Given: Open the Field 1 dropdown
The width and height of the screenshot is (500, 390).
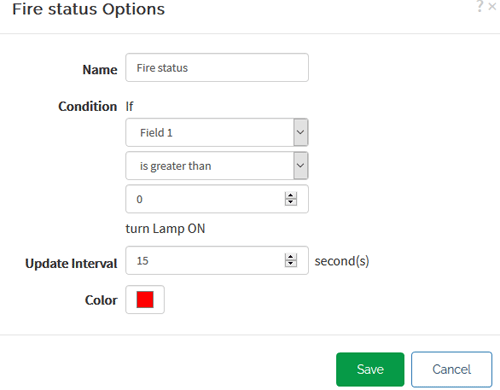Looking at the screenshot, I should (x=217, y=132).
